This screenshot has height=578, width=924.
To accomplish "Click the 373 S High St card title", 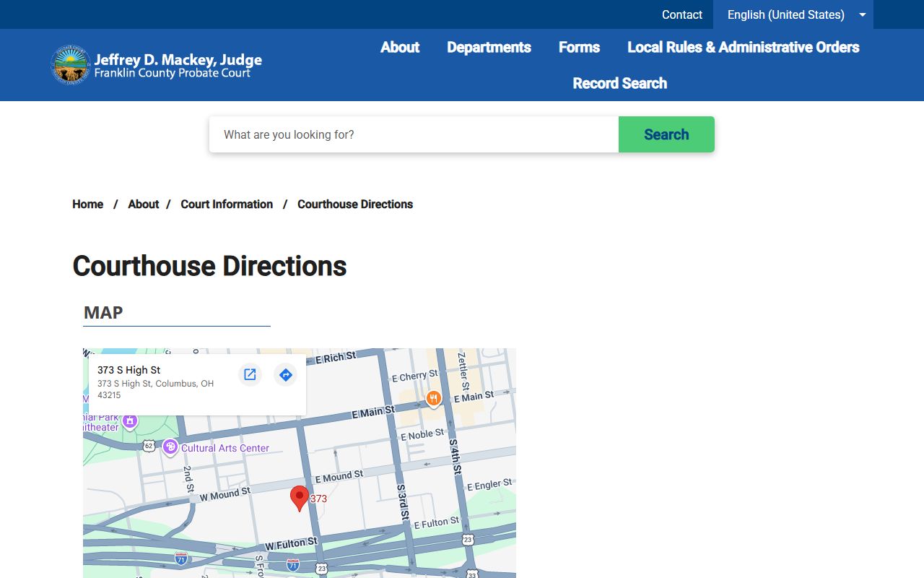I will [128, 370].
